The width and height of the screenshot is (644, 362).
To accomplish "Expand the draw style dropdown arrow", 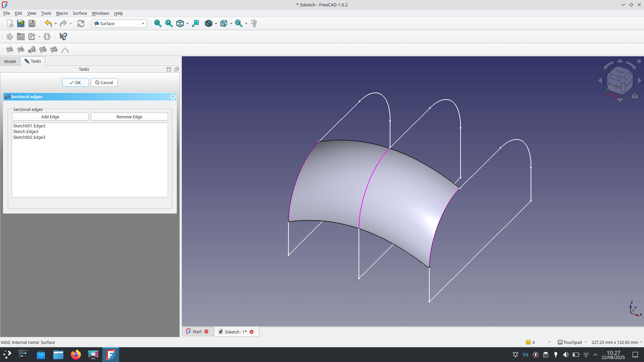I will point(216,23).
